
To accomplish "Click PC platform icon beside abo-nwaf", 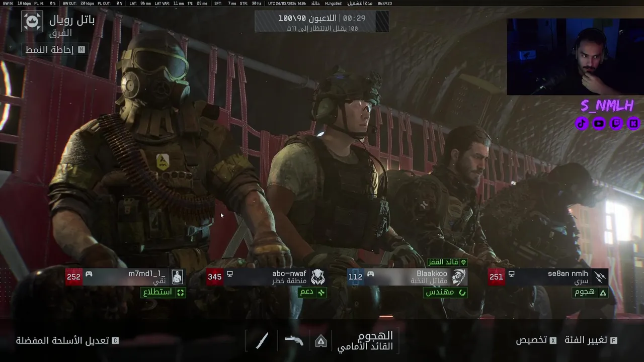I will pos(229,274).
